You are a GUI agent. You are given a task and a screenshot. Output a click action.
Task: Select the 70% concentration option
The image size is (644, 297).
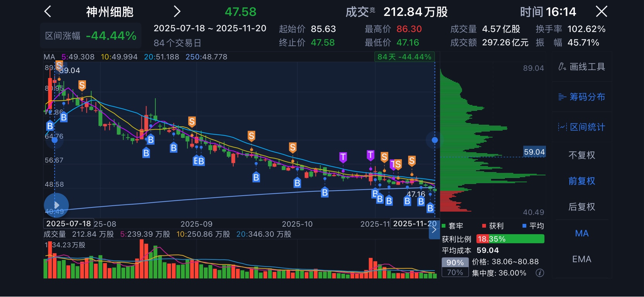tap(455, 272)
